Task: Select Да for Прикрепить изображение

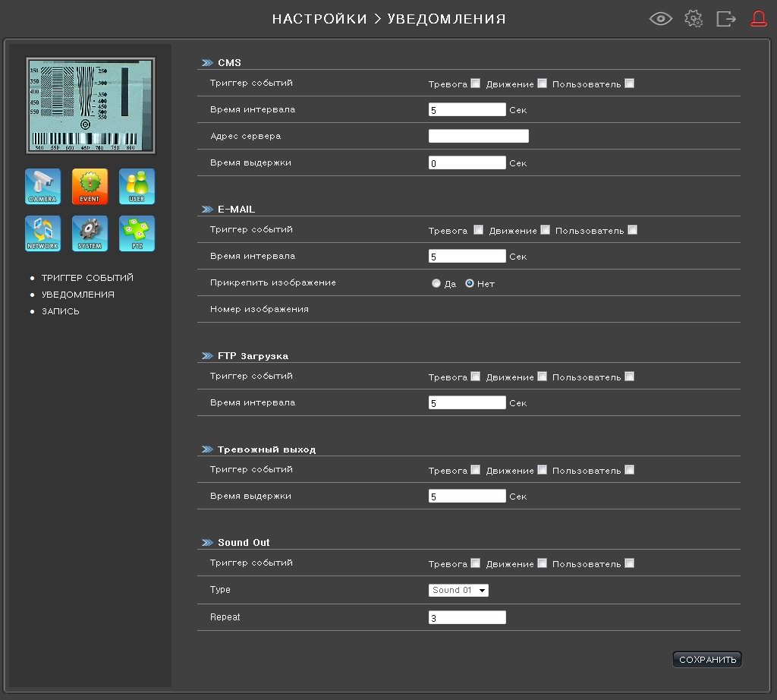Action: click(x=436, y=283)
